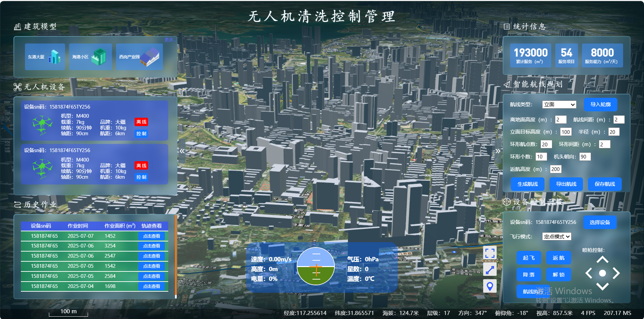Collapse the left panel with double chevron
This screenshot has width=644, height=319.
tap(182, 151)
